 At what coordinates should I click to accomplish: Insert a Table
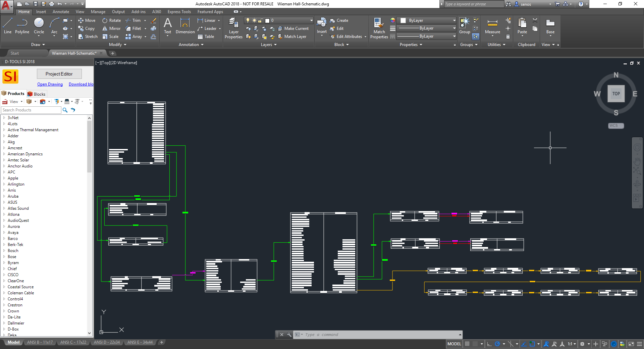click(206, 37)
